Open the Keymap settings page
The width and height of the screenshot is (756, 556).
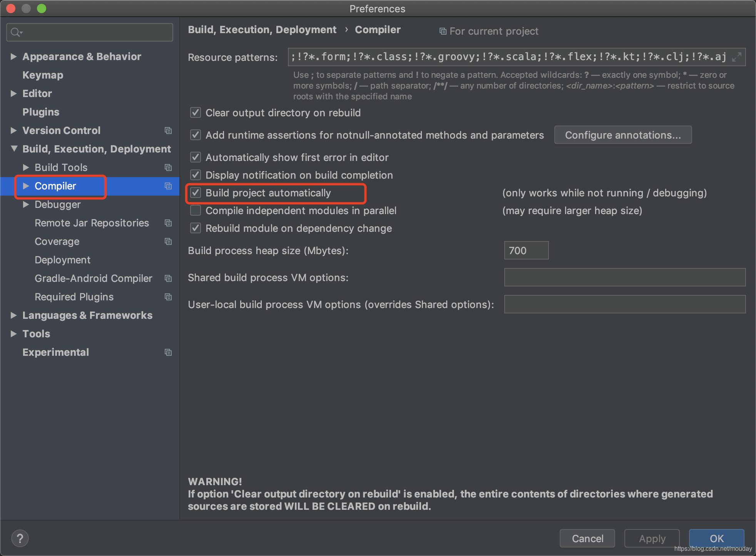(x=43, y=75)
